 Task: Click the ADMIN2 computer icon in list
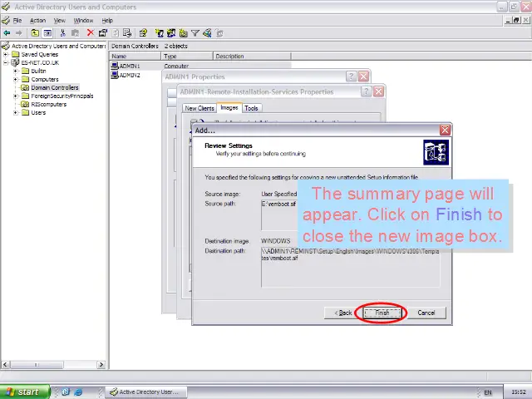115,75
